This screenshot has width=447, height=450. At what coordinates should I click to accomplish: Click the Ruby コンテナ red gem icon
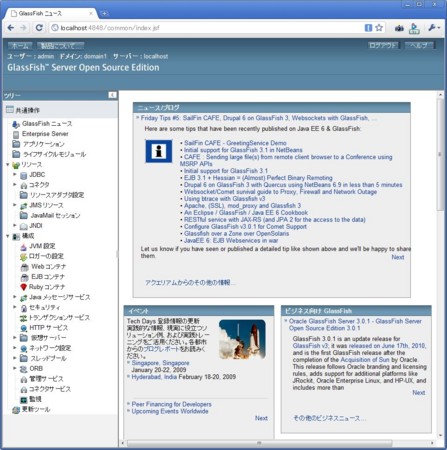coord(23,287)
